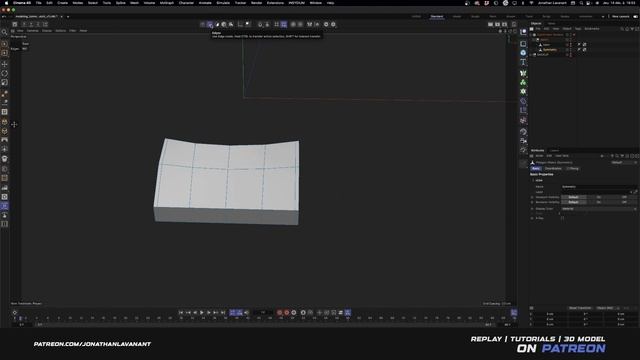
Task: Click the Reset Transform button
Action: coord(580,308)
